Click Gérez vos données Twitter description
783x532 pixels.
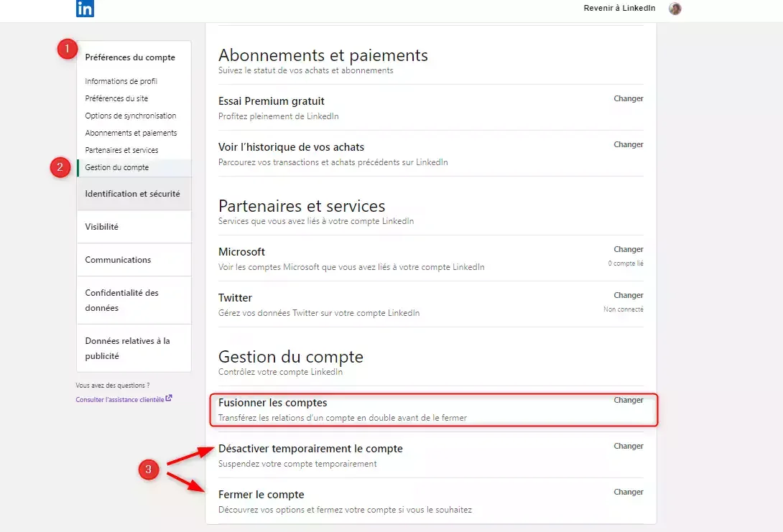(319, 313)
